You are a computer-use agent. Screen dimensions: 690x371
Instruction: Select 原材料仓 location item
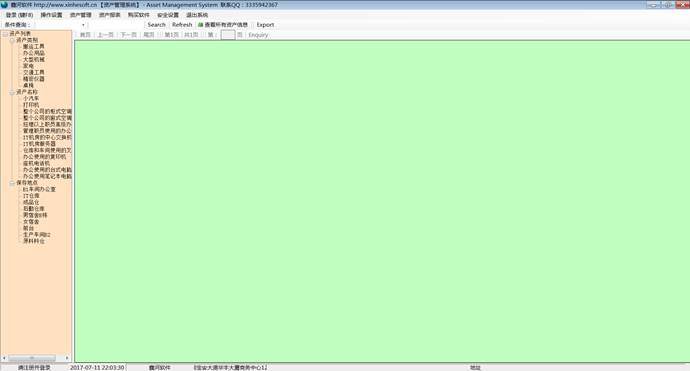[33, 241]
